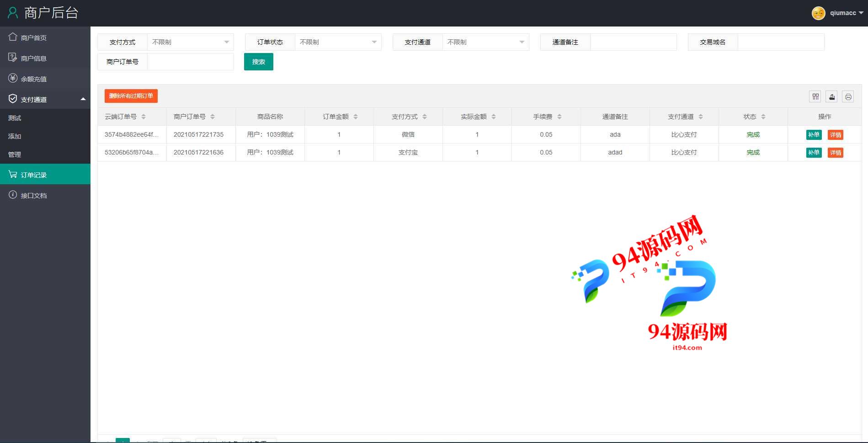Open 接口文档 sidebar item

(x=45, y=195)
